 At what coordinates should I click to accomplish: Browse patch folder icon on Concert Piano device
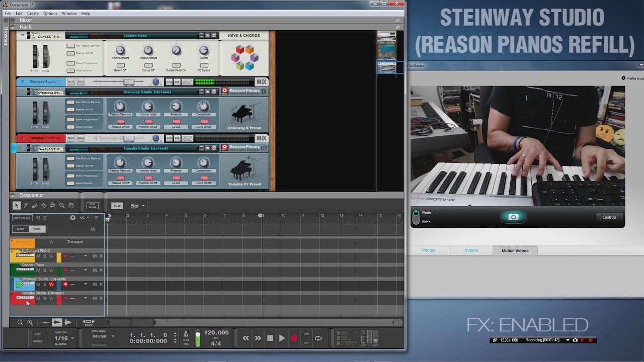point(208,36)
